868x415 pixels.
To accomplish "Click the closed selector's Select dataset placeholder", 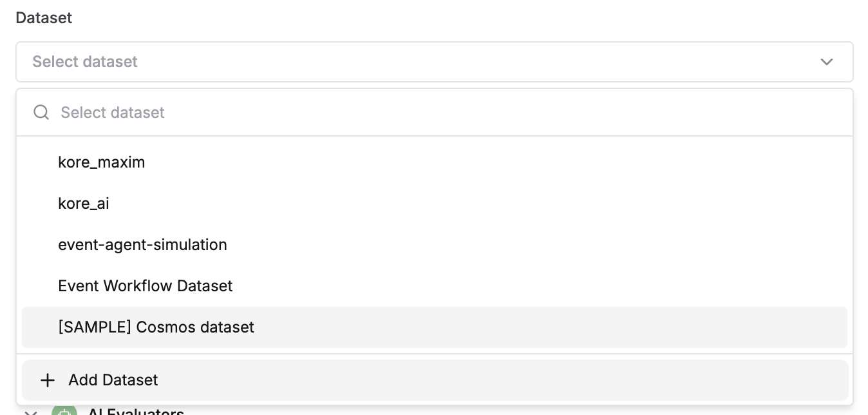I will coord(85,62).
